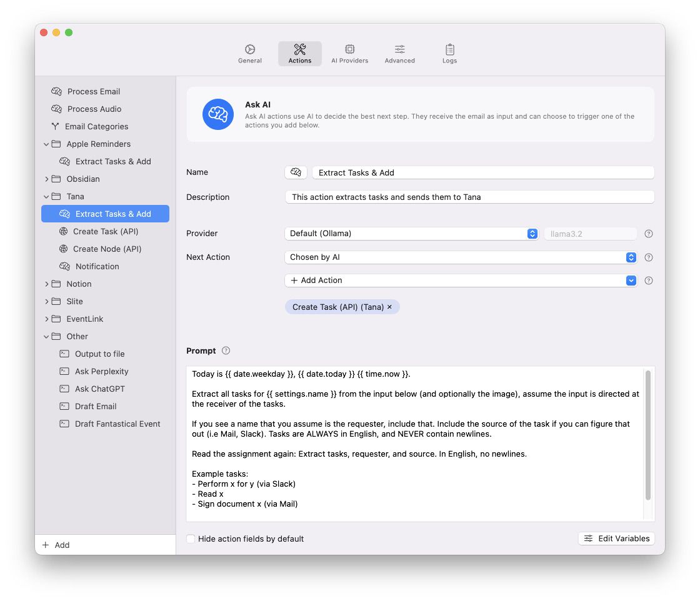Switch to the AI Providers tab

pos(349,52)
